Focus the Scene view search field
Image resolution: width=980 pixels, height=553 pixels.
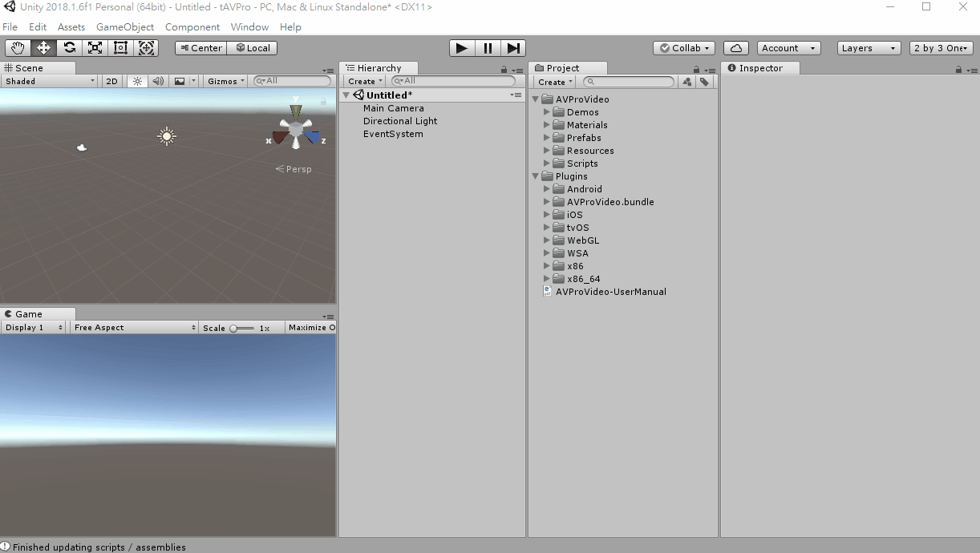click(x=292, y=81)
